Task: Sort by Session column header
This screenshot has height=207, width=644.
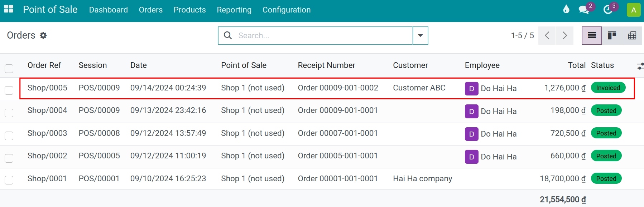Action: pyautogui.click(x=93, y=65)
